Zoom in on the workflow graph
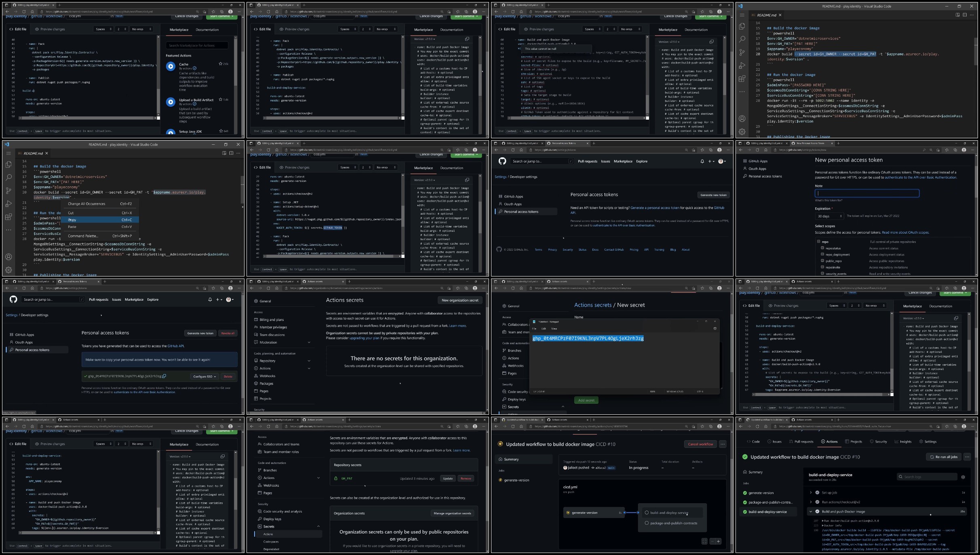Screen dimensions: 980x555 click(x=718, y=541)
